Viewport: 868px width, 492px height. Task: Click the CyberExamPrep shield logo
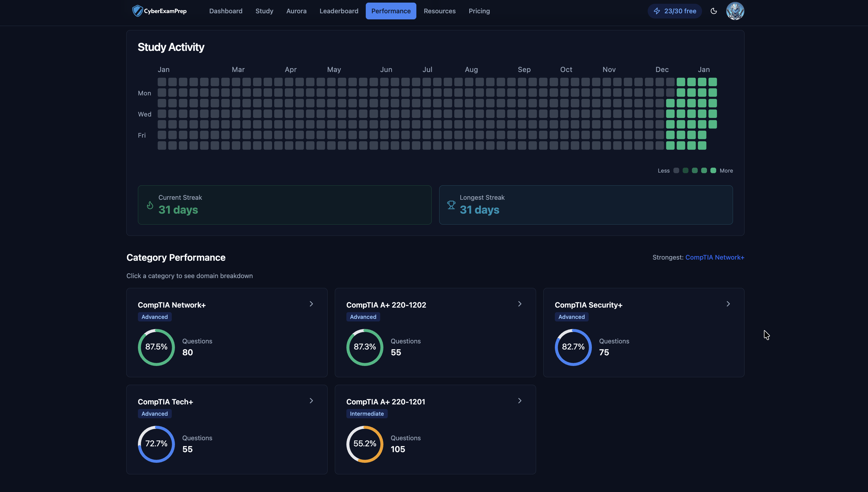(x=137, y=11)
